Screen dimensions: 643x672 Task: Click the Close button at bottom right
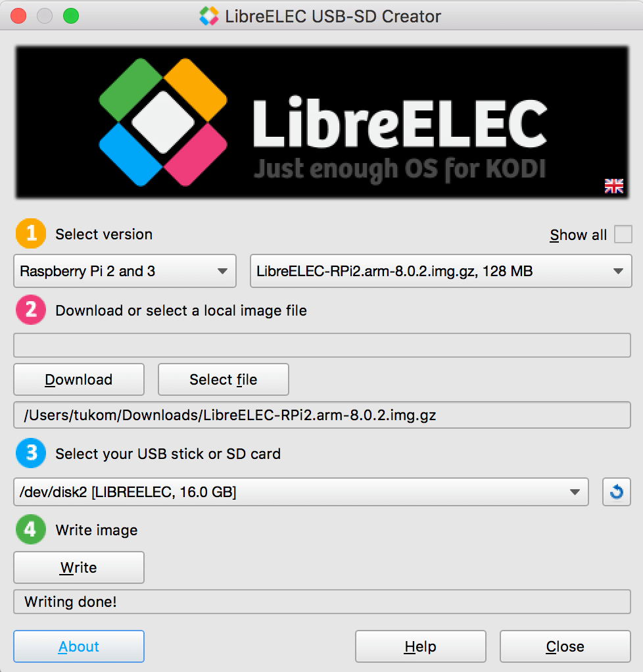pyautogui.click(x=565, y=646)
